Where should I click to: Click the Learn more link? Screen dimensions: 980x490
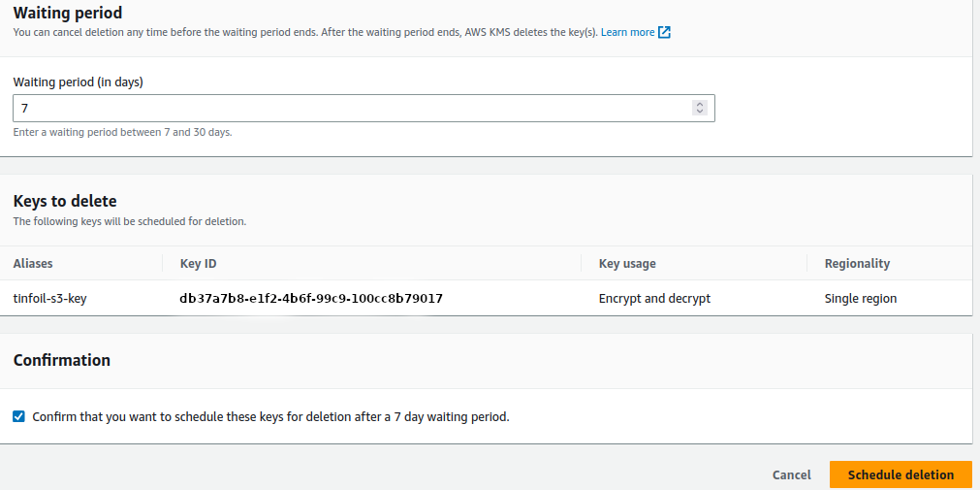click(627, 32)
